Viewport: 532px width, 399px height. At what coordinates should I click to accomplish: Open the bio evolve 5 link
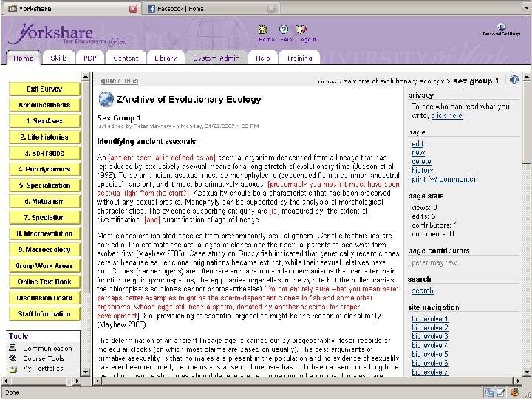429,354
